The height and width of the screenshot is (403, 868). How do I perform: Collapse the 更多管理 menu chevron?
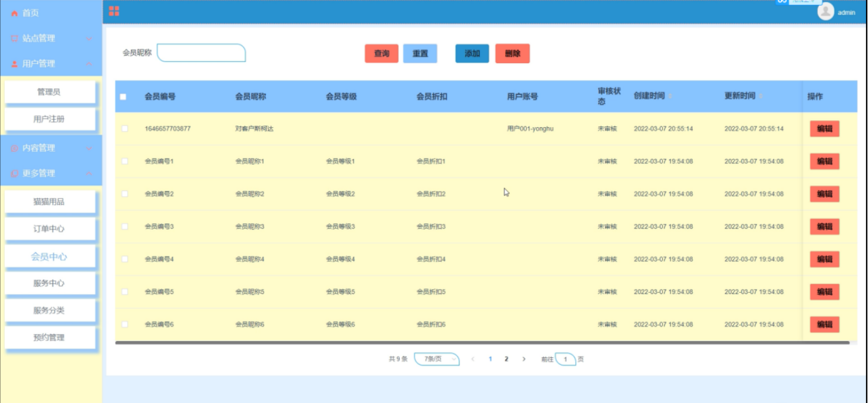(x=89, y=173)
